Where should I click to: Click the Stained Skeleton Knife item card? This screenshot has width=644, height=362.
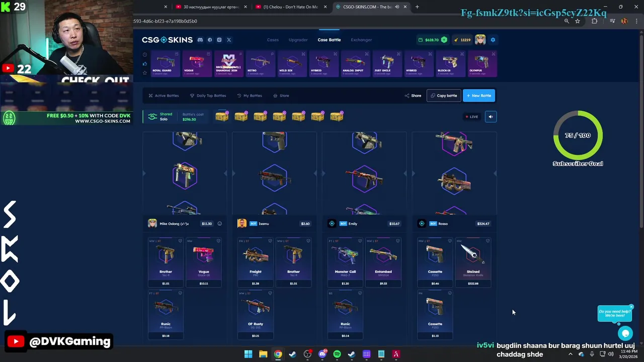473,262
